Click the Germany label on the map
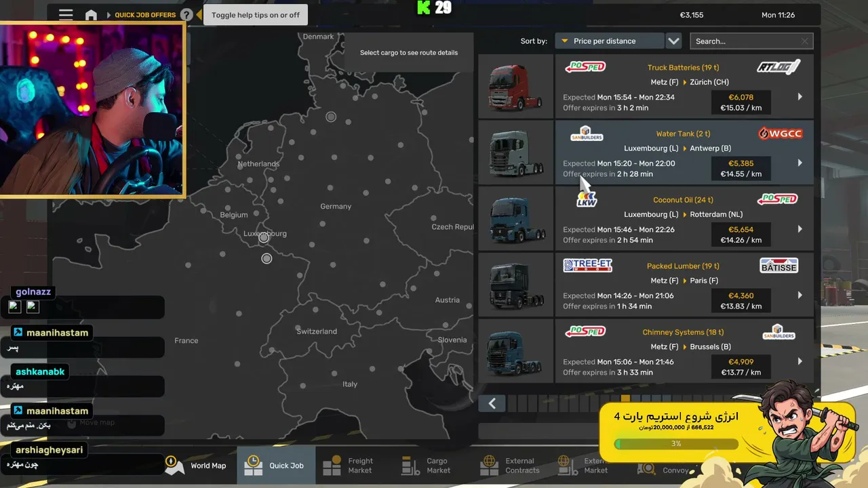 coord(336,206)
